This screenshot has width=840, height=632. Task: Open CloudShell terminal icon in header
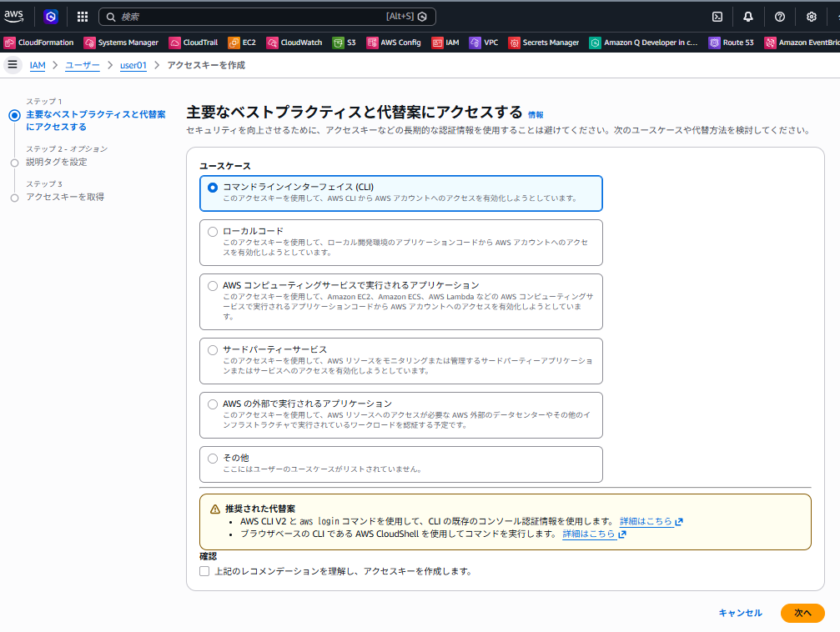[x=717, y=17]
